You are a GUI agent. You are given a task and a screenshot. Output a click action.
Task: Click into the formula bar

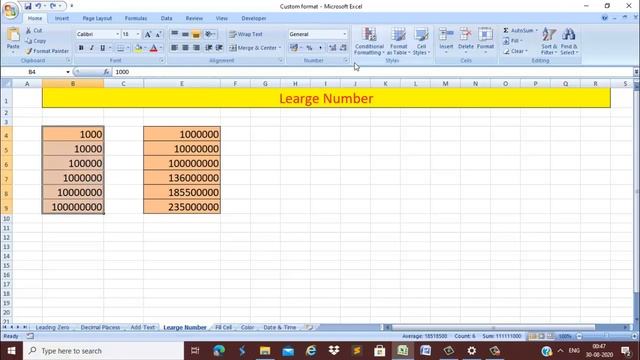tap(373, 72)
